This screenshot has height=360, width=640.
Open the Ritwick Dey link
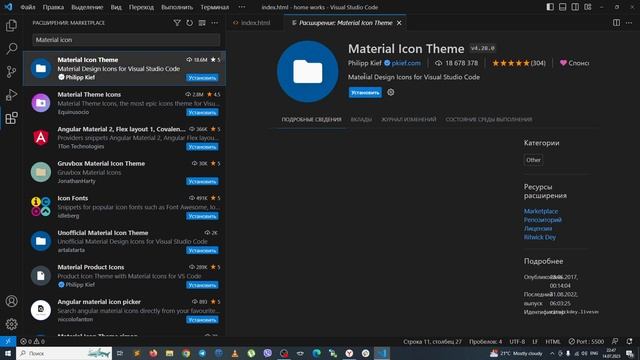540,237
